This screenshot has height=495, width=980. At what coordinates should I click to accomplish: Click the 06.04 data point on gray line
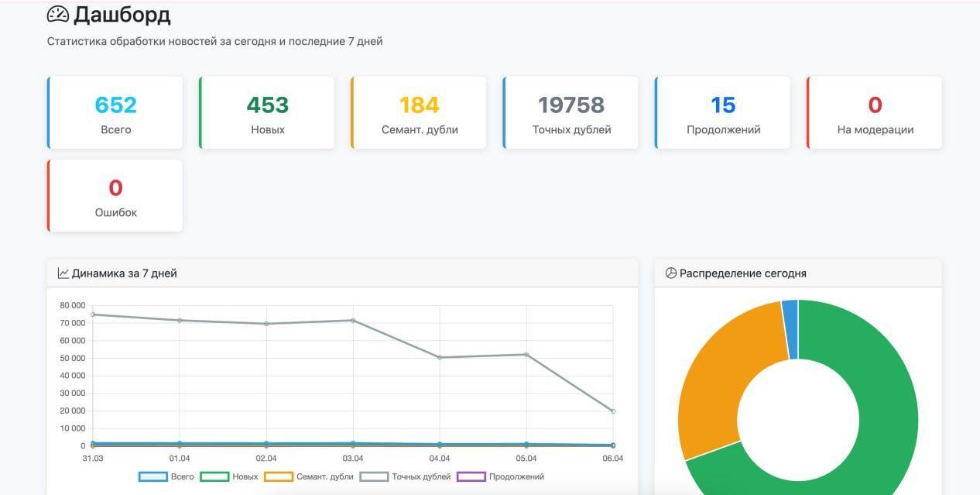coord(612,411)
